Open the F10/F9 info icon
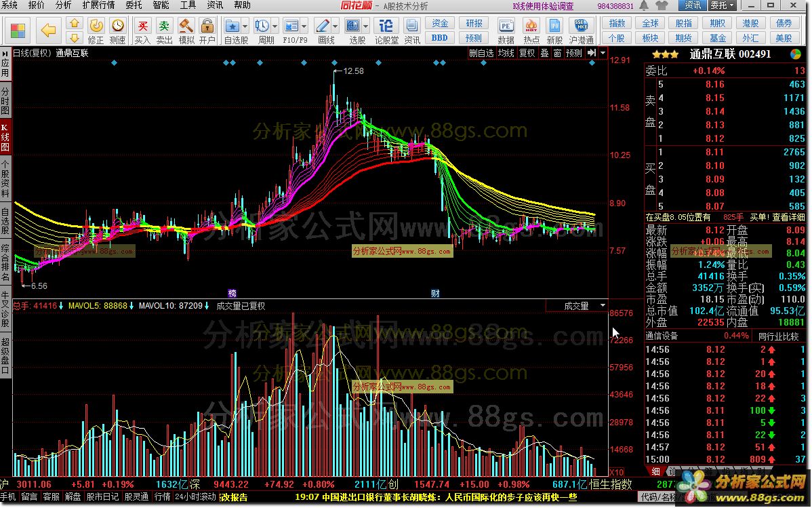812x508 pixels. [291, 26]
